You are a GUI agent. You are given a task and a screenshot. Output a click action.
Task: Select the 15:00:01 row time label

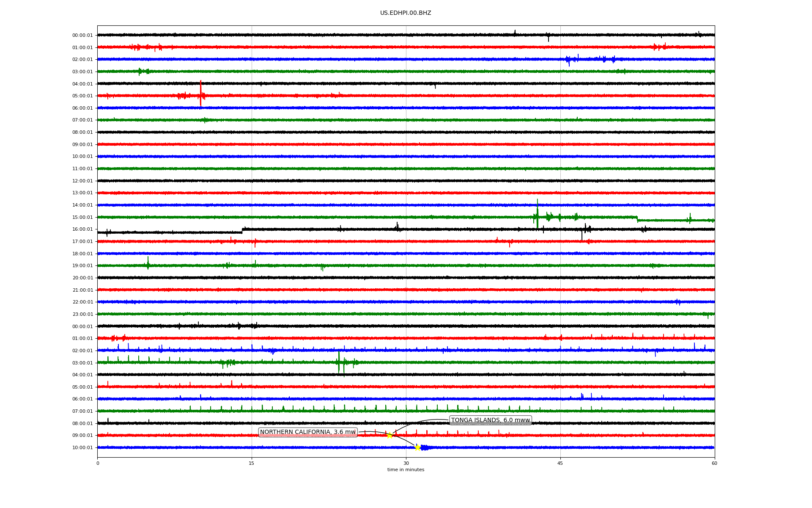[82, 218]
